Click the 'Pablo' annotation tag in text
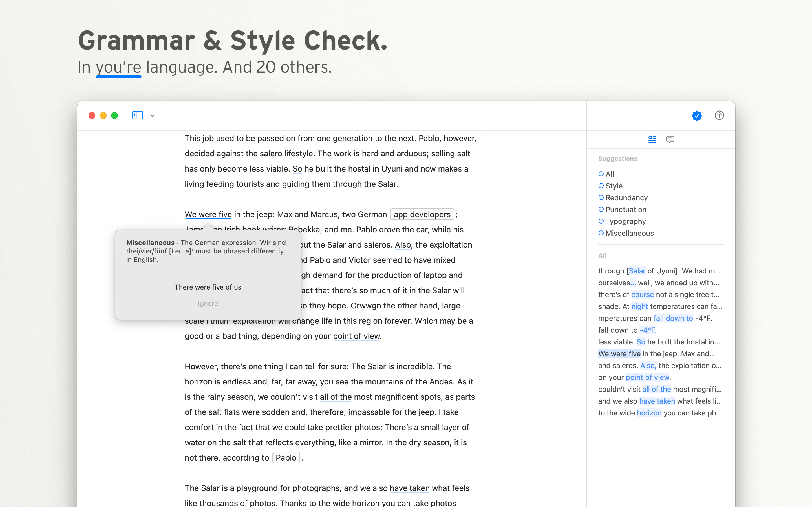812x507 pixels. pyautogui.click(x=286, y=458)
